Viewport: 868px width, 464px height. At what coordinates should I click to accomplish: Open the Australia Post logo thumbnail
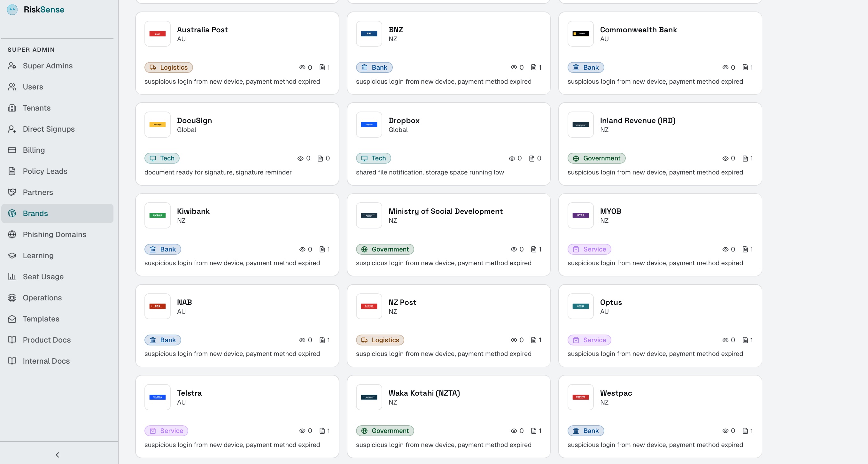[157, 34]
